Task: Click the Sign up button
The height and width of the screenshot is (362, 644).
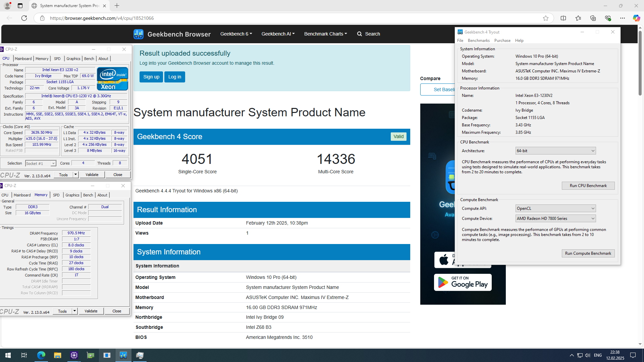Action: [151, 77]
